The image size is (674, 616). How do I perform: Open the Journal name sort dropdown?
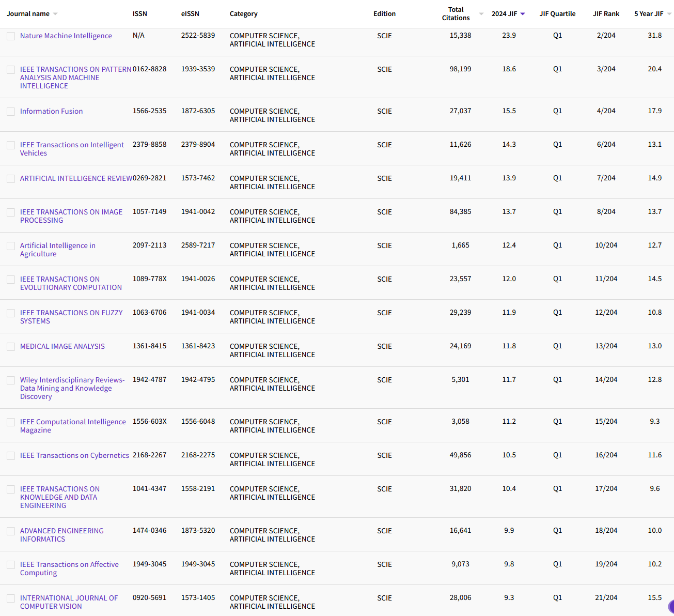[55, 14]
